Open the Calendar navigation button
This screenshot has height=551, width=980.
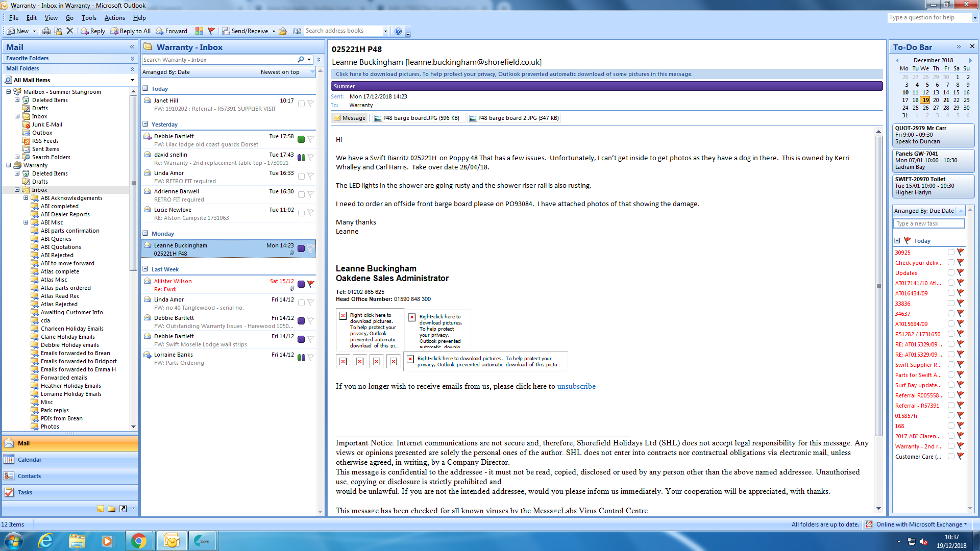click(30, 460)
